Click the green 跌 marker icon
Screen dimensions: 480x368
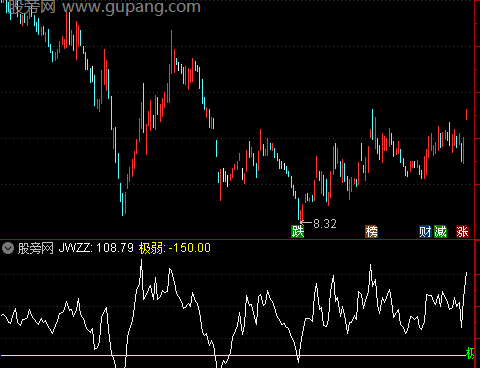[x=298, y=231]
